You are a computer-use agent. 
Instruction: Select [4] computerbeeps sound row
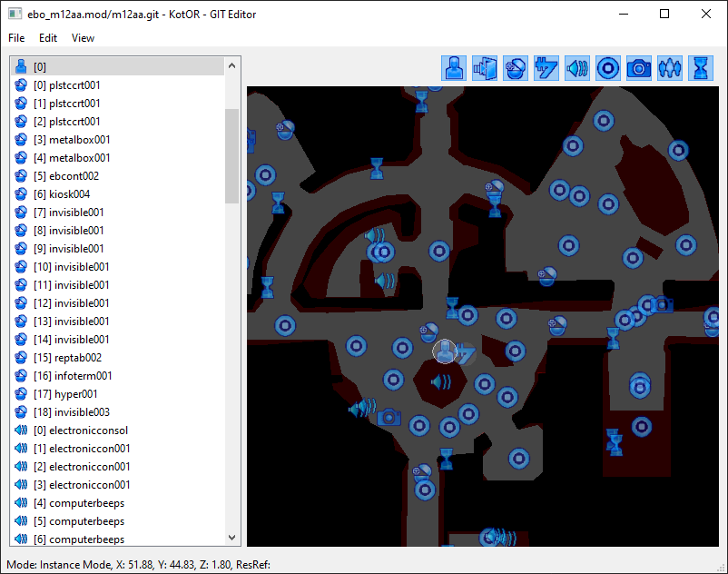pos(117,503)
